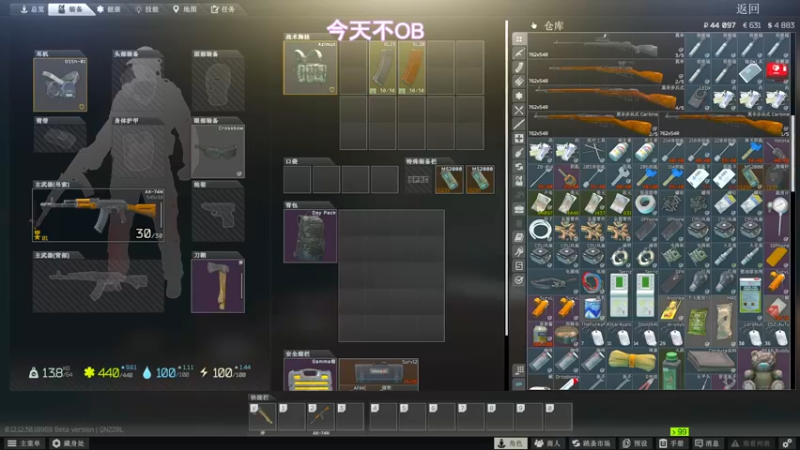
Task: Click the stash vertical scrollbar
Action: click(x=792, y=153)
